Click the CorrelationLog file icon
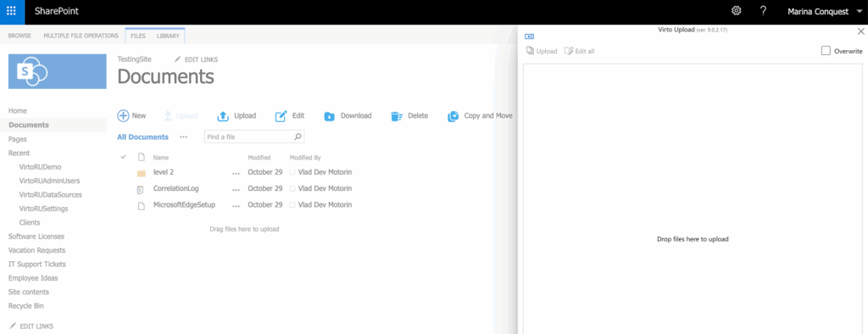Image resolution: width=868 pixels, height=334 pixels. 141,189
